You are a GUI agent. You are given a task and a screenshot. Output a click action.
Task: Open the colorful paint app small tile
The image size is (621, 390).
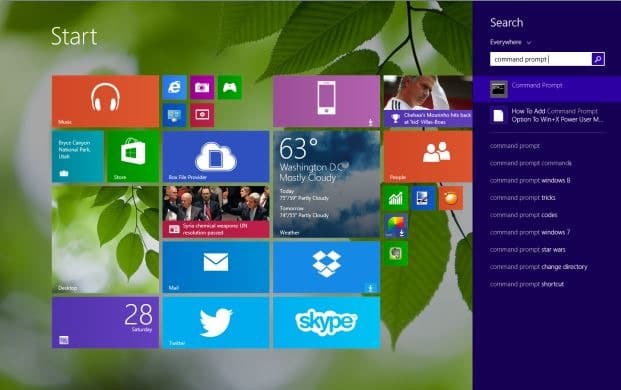pyautogui.click(x=396, y=226)
